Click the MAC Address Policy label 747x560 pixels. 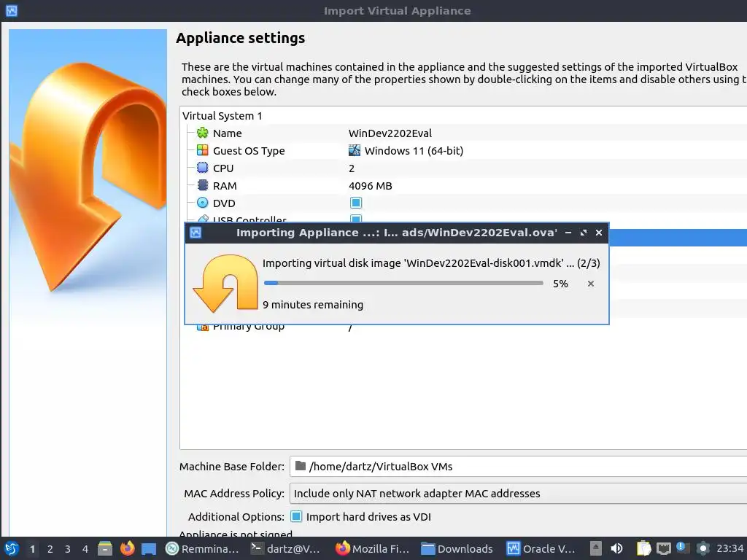click(234, 494)
